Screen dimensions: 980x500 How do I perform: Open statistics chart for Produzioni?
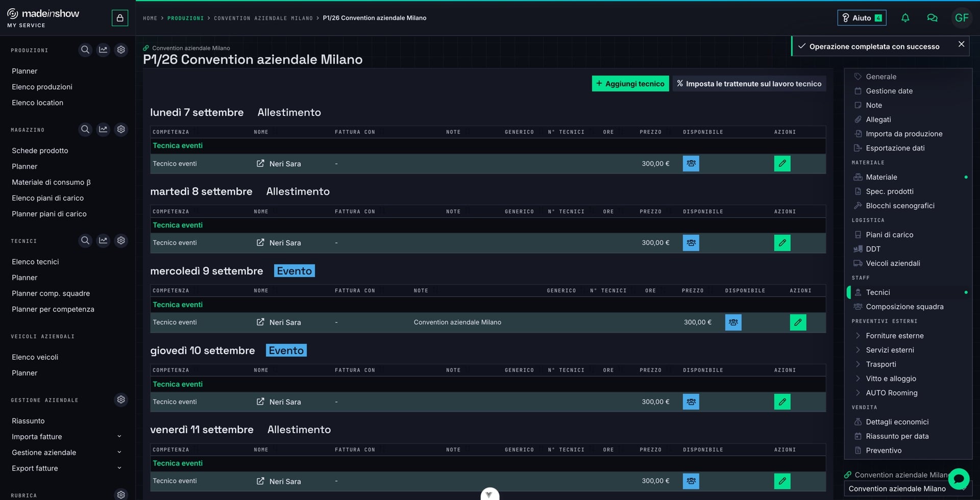[x=103, y=50]
